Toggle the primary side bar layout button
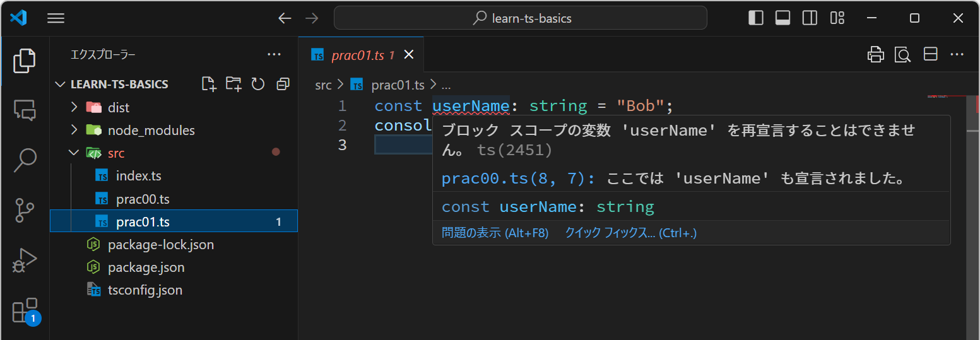 [755, 18]
